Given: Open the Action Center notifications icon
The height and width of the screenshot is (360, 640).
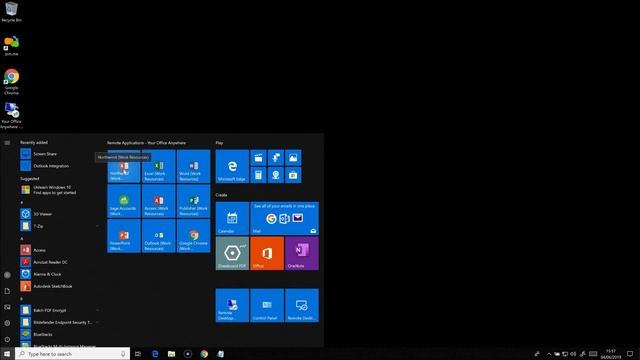Looking at the screenshot, I should point(631,354).
